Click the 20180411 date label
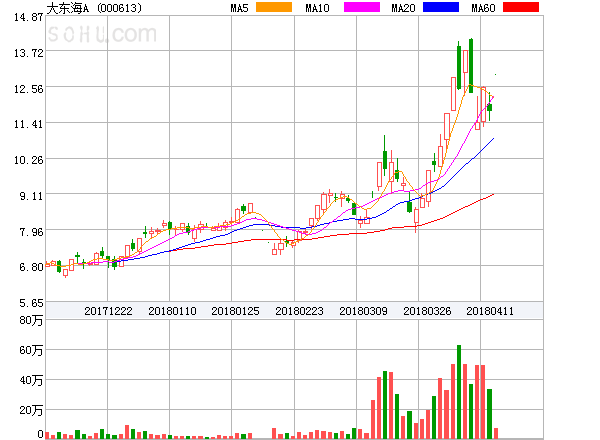Screen dimensions: 600x440 click(490, 311)
